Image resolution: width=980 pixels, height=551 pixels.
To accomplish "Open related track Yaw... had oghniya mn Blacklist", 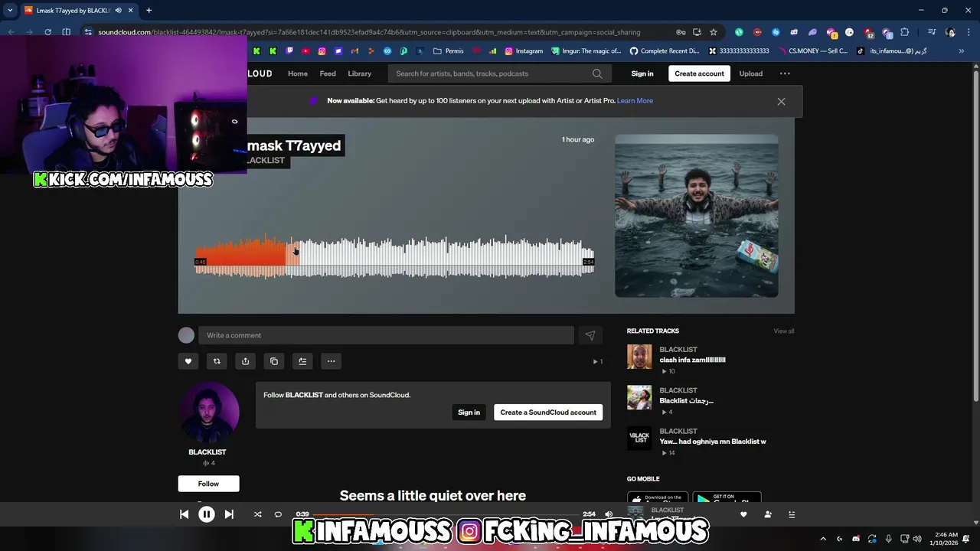I will click(x=713, y=442).
